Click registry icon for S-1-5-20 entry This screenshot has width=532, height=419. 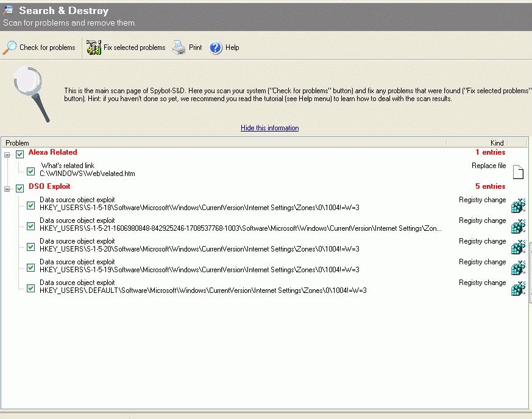point(518,247)
